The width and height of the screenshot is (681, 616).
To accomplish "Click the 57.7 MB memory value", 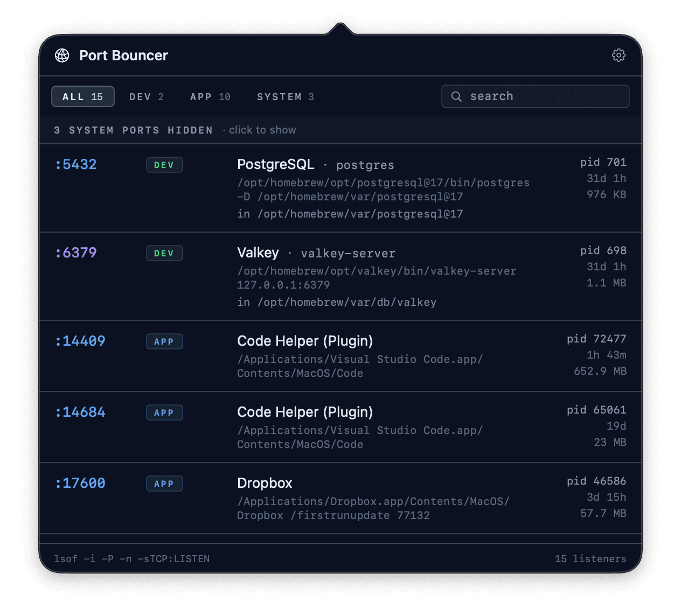I will [x=603, y=514].
